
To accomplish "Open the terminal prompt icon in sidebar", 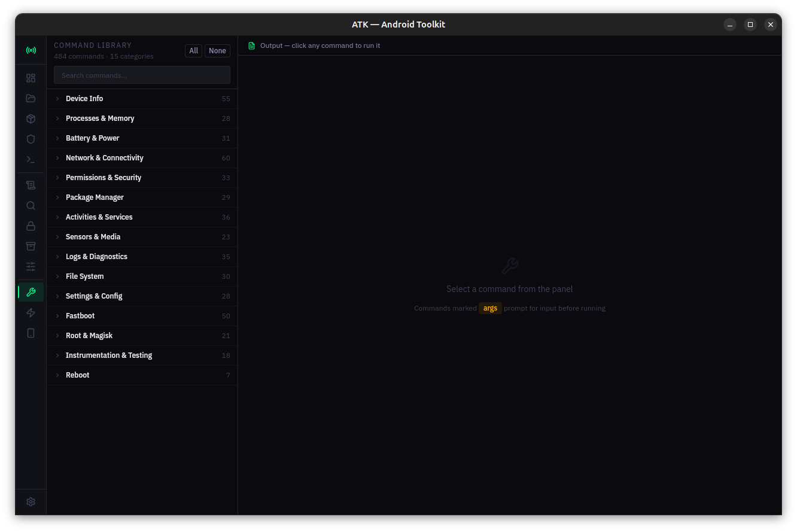I will 31,160.
